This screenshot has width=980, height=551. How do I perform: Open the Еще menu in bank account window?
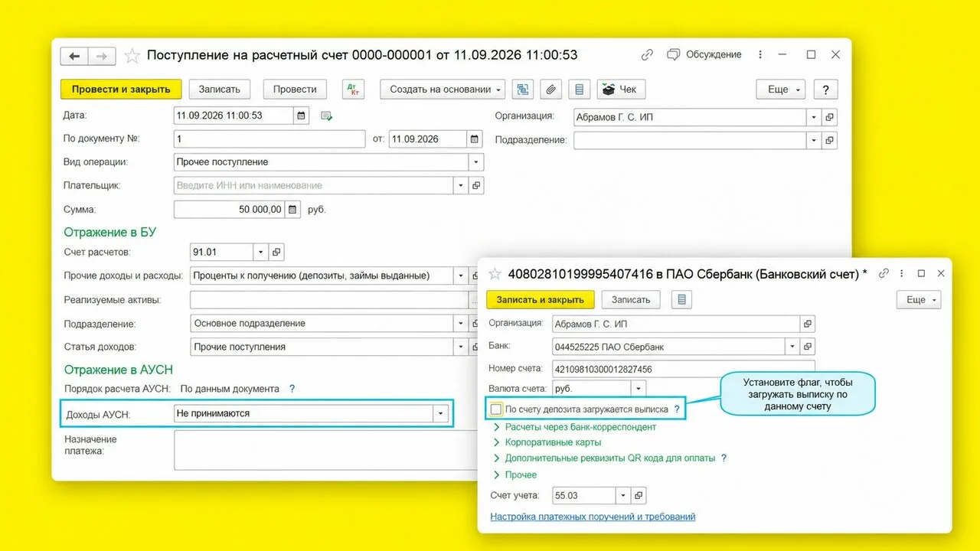pos(919,300)
